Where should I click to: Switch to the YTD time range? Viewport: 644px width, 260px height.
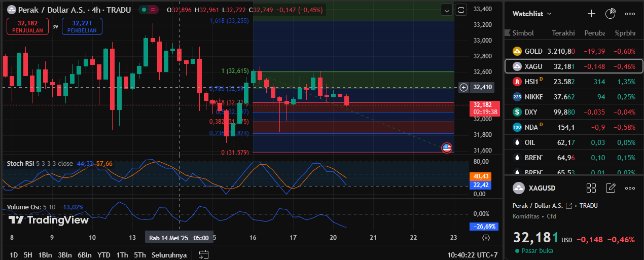104,254
